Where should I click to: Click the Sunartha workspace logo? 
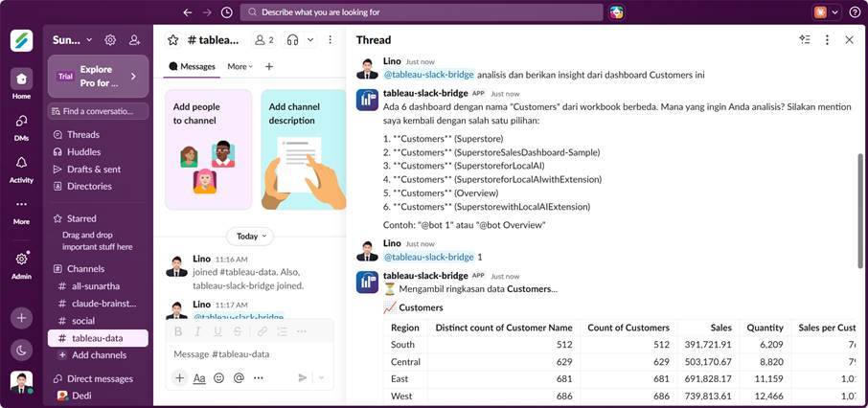click(21, 40)
